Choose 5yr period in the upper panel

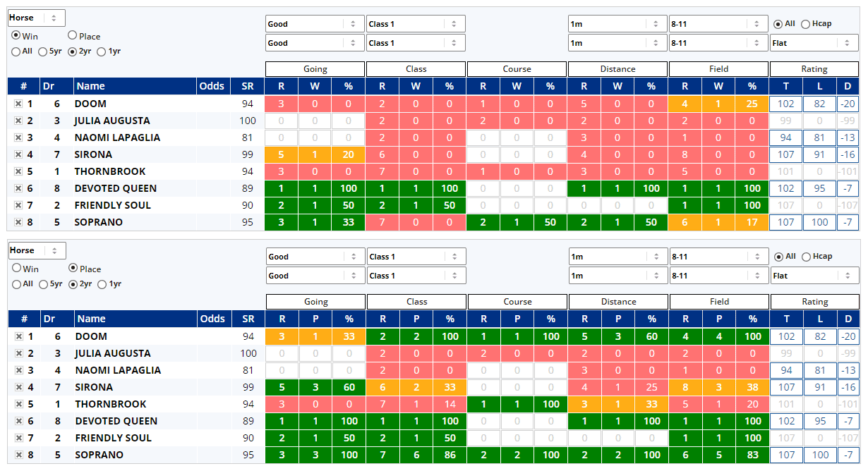point(43,51)
